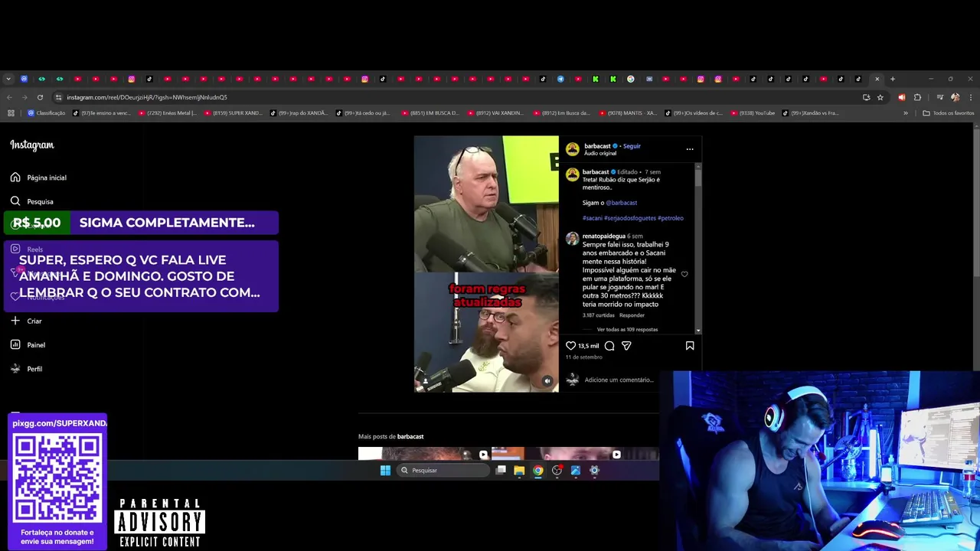Image resolution: width=980 pixels, height=551 pixels.
Task: Open the #petroleo hashtag
Action: 671,218
